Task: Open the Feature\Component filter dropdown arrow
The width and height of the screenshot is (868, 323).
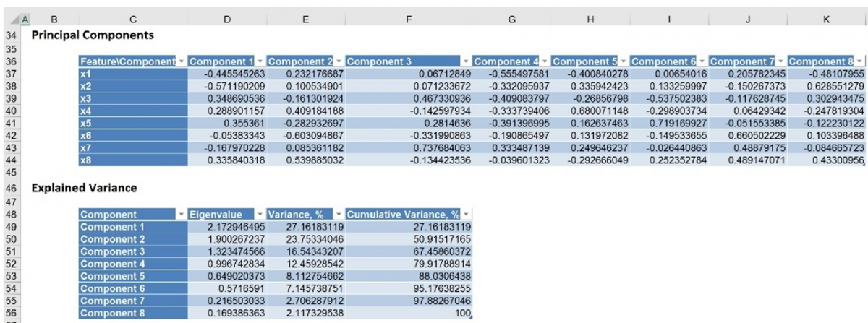Action: [182, 61]
